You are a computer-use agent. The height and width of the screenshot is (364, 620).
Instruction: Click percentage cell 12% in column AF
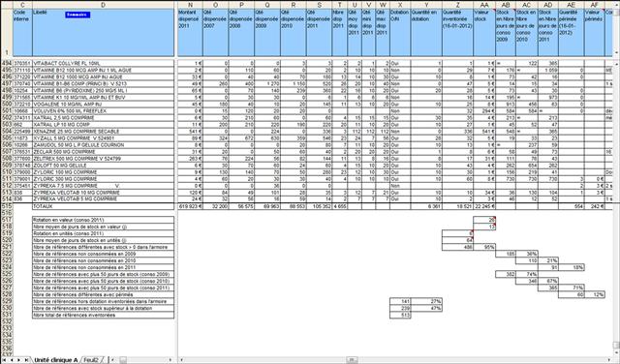click(594, 294)
